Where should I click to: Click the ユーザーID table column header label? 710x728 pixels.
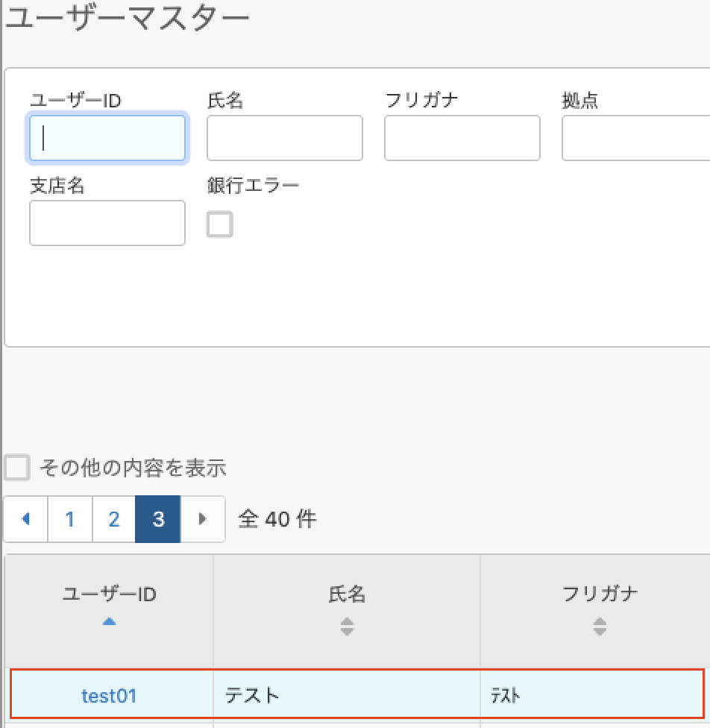click(109, 594)
